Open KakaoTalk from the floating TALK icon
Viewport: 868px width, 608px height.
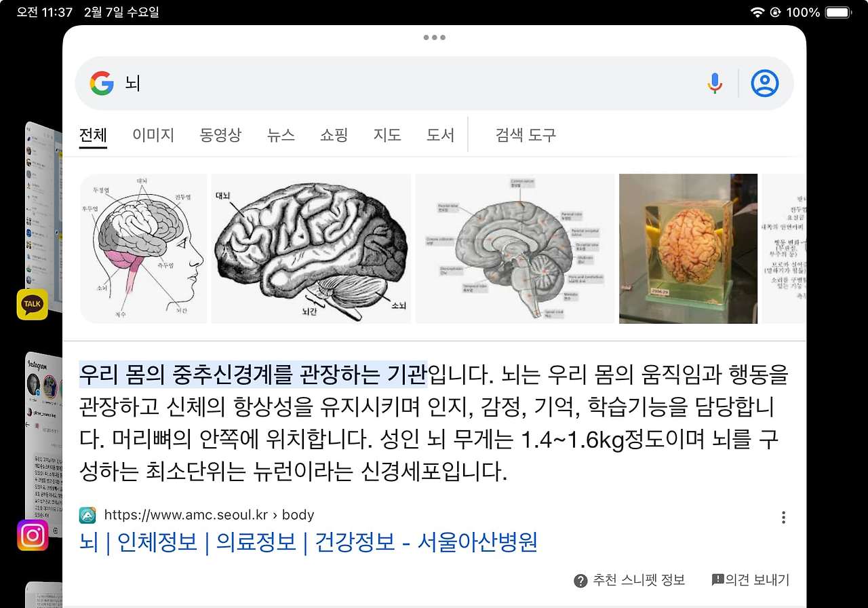point(32,305)
